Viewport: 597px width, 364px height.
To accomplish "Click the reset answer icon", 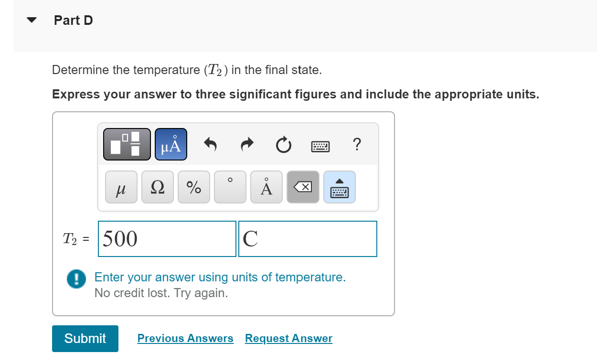I will click(x=283, y=145).
